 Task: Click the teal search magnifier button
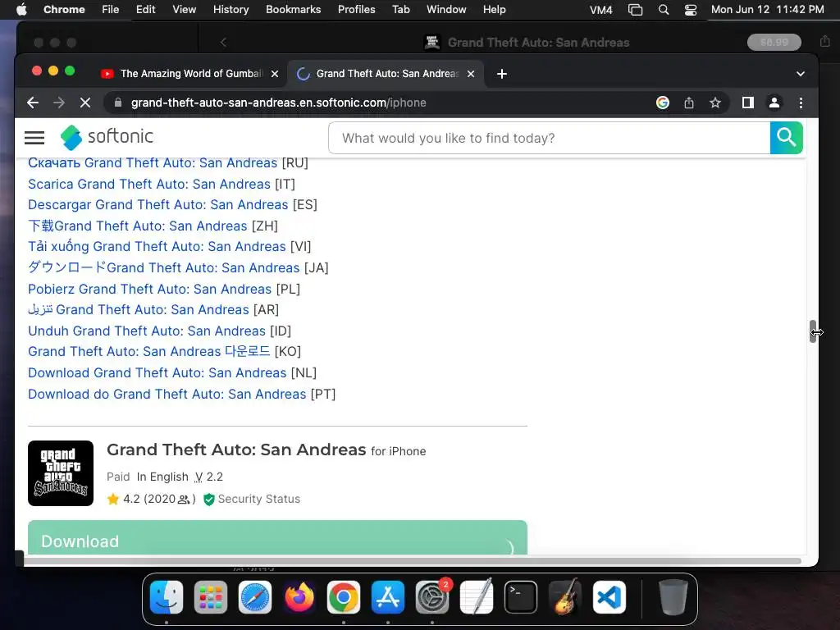[786, 138]
